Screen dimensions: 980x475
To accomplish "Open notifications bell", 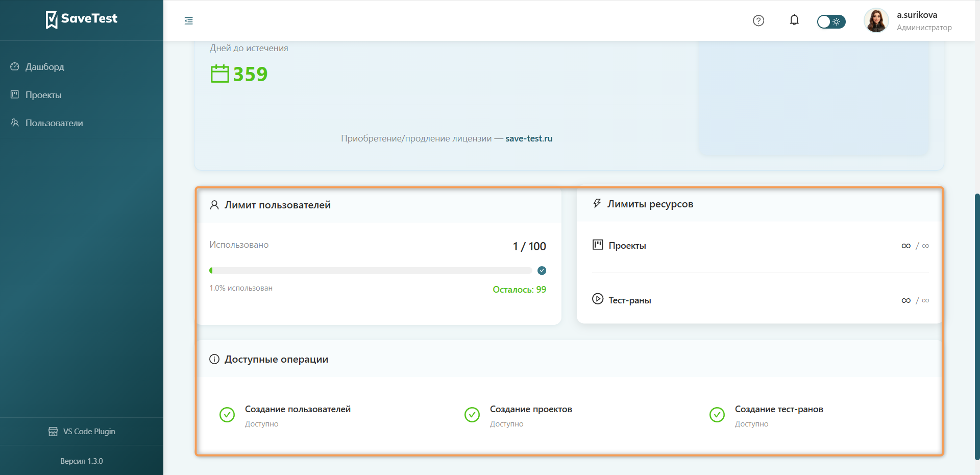I will pos(794,20).
